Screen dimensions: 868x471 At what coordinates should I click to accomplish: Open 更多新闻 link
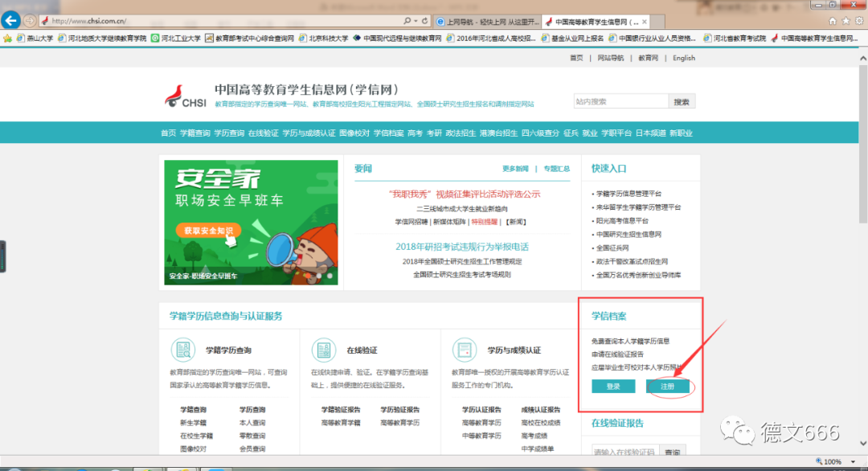(515, 169)
